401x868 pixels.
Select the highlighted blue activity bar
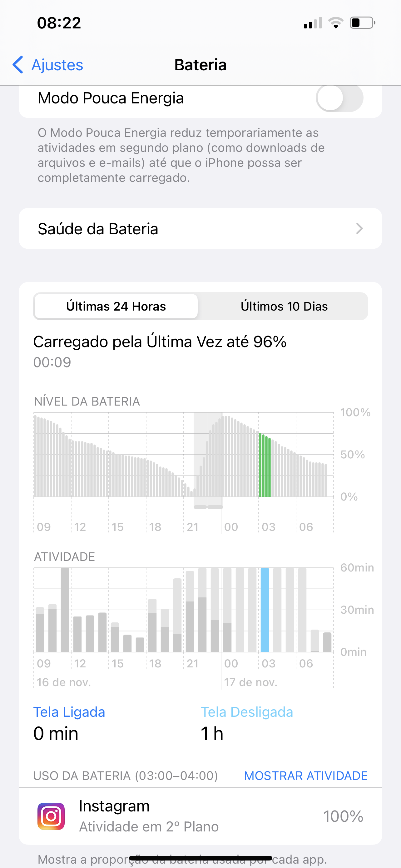pyautogui.click(x=265, y=610)
